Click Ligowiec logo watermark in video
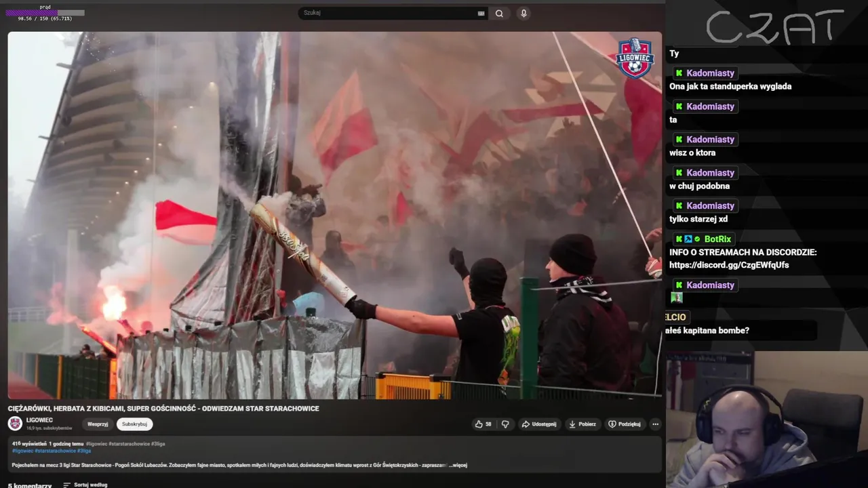 pyautogui.click(x=635, y=58)
